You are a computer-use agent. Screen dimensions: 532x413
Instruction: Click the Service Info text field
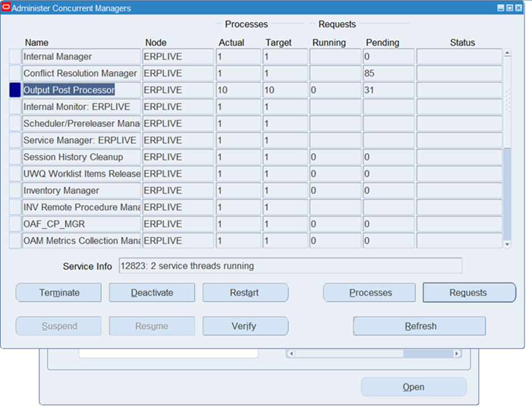290,266
